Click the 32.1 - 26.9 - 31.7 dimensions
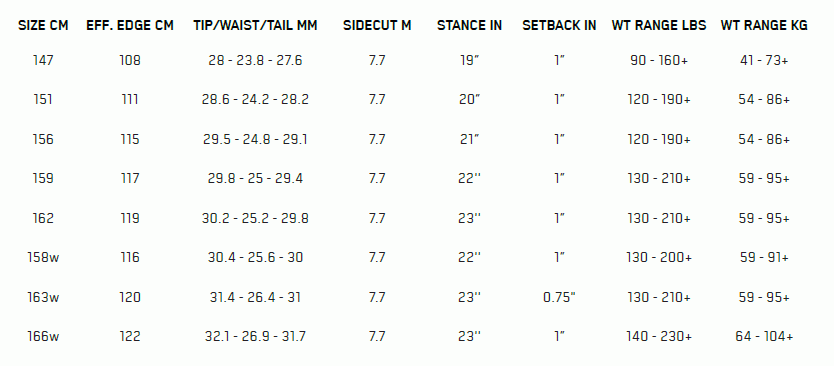The width and height of the screenshot is (834, 366). tap(255, 336)
